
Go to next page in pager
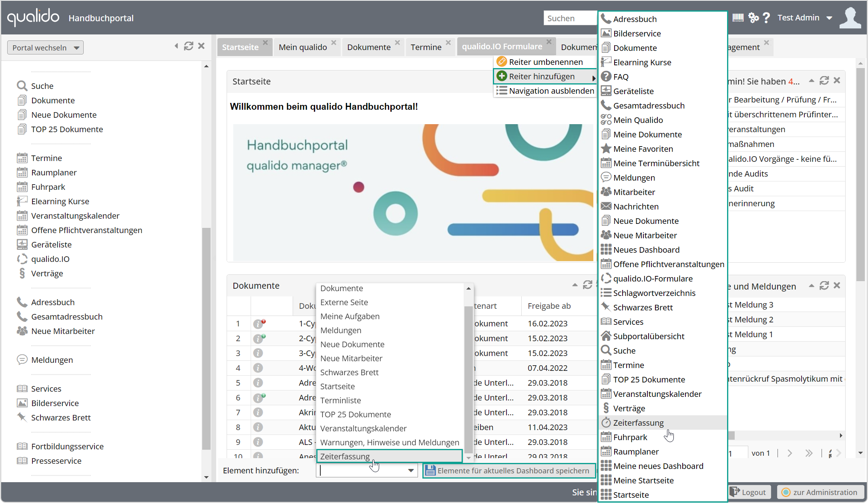tap(790, 453)
